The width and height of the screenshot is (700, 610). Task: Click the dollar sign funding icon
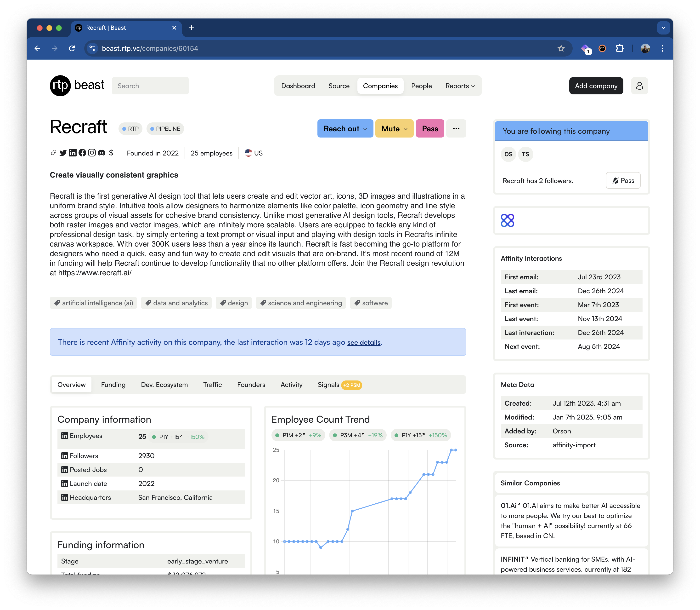[111, 153]
